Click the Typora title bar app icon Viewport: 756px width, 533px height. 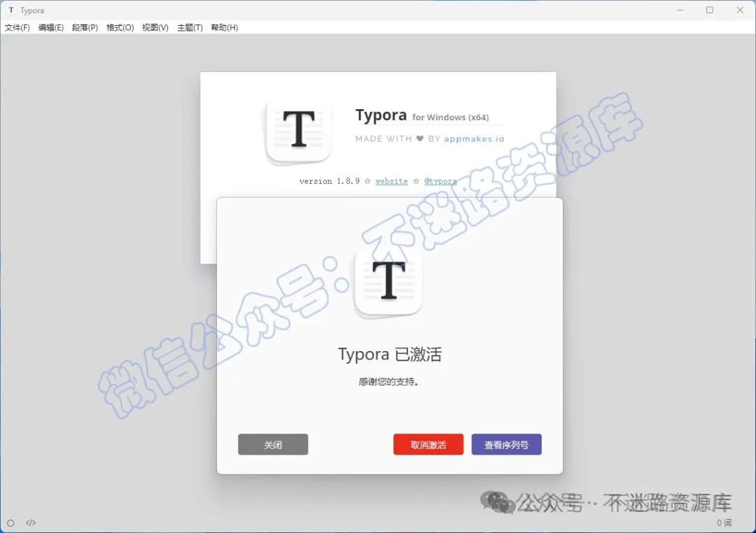point(11,10)
